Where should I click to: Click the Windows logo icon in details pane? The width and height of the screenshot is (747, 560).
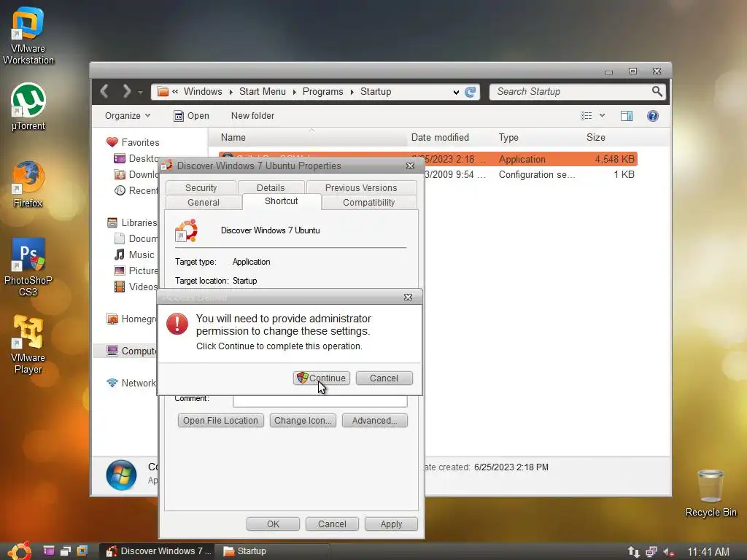(x=121, y=475)
